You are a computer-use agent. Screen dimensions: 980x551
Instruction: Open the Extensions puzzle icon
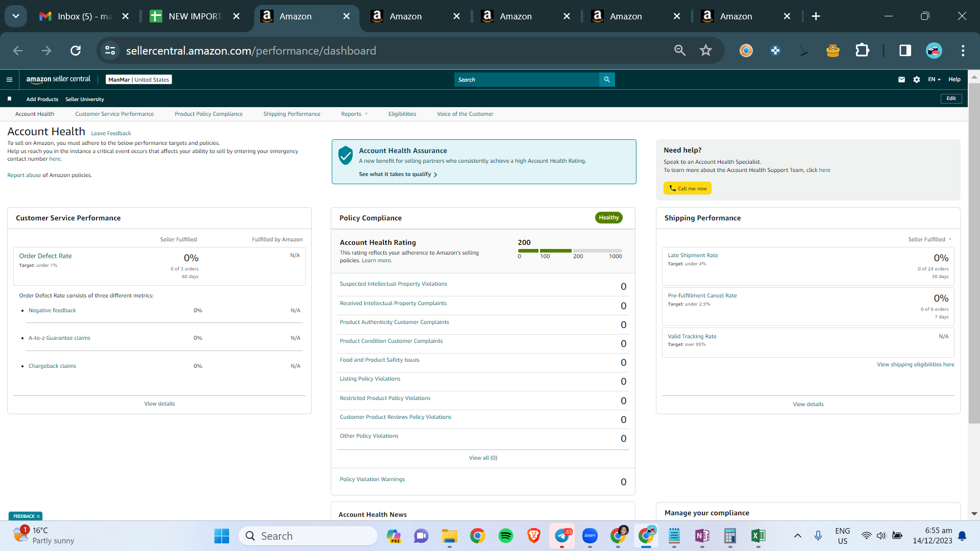pos(862,51)
